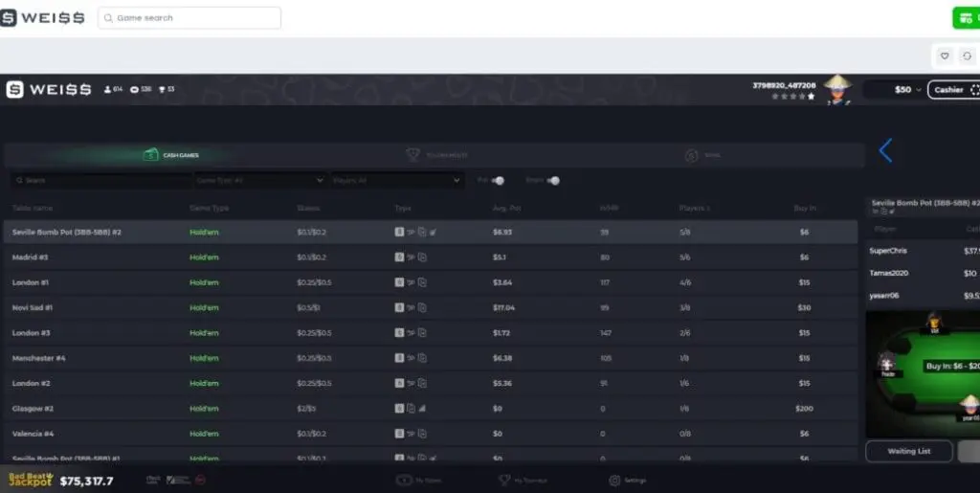Screen dimensions: 980x493
Task: Click the refresh icon beside the heart
Action: (x=968, y=56)
